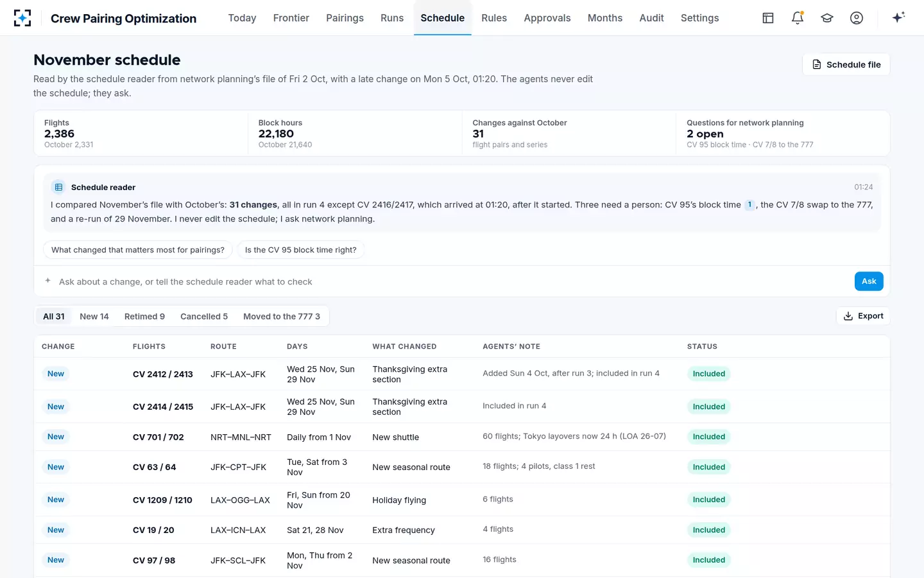This screenshot has width=924, height=578.
Task: Open the layout panel icon in header
Action: click(768, 18)
